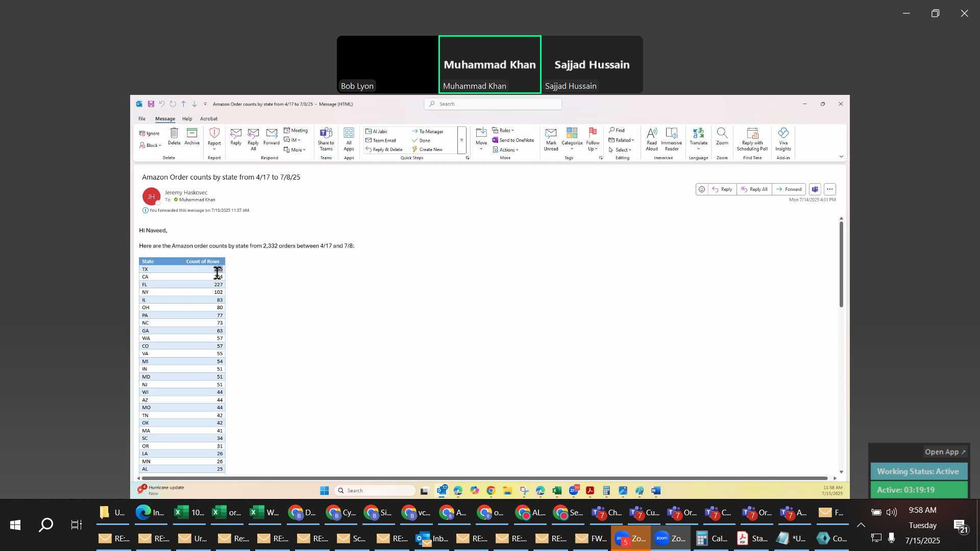The height and width of the screenshot is (551, 980).
Task: Click Ignore conversation button
Action: pos(150,134)
